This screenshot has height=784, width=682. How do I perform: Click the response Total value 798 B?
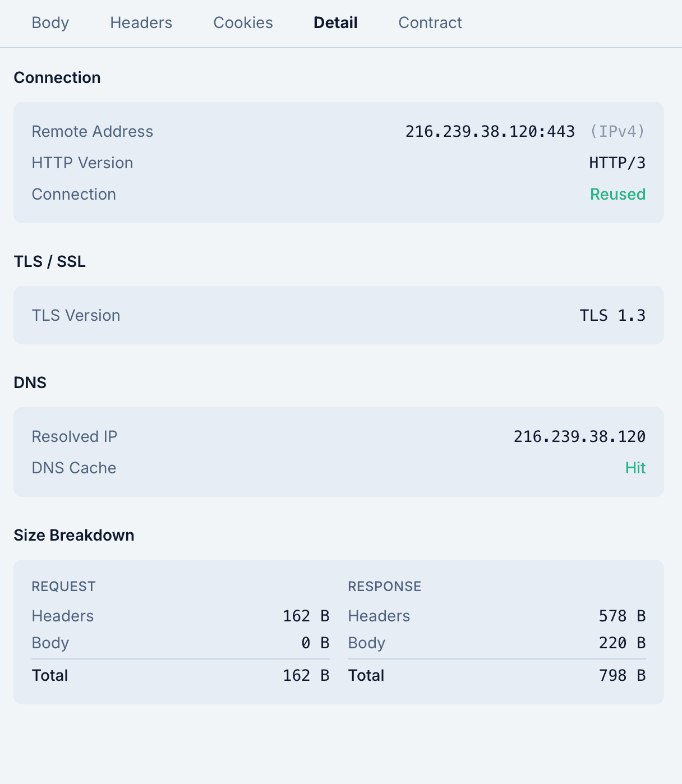click(622, 675)
